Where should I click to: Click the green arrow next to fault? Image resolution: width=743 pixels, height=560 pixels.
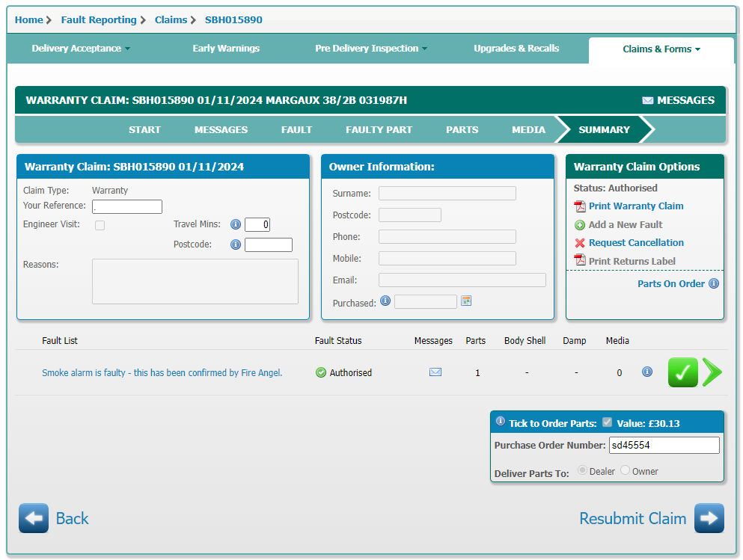coord(712,372)
